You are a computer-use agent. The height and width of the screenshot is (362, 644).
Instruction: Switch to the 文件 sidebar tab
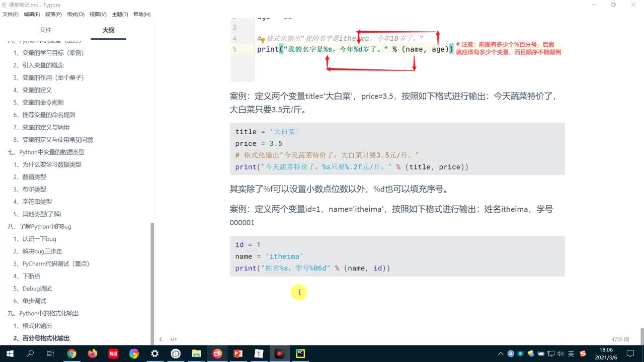click(x=46, y=30)
